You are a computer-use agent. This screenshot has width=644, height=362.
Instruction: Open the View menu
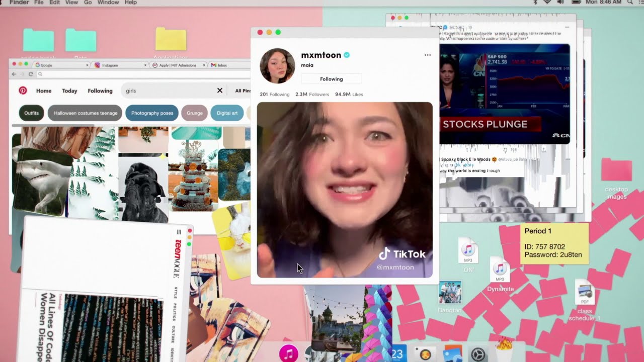(x=72, y=3)
